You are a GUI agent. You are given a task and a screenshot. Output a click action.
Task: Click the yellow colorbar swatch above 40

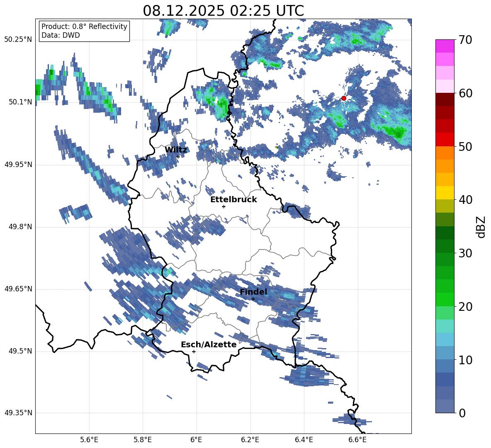tap(445, 193)
